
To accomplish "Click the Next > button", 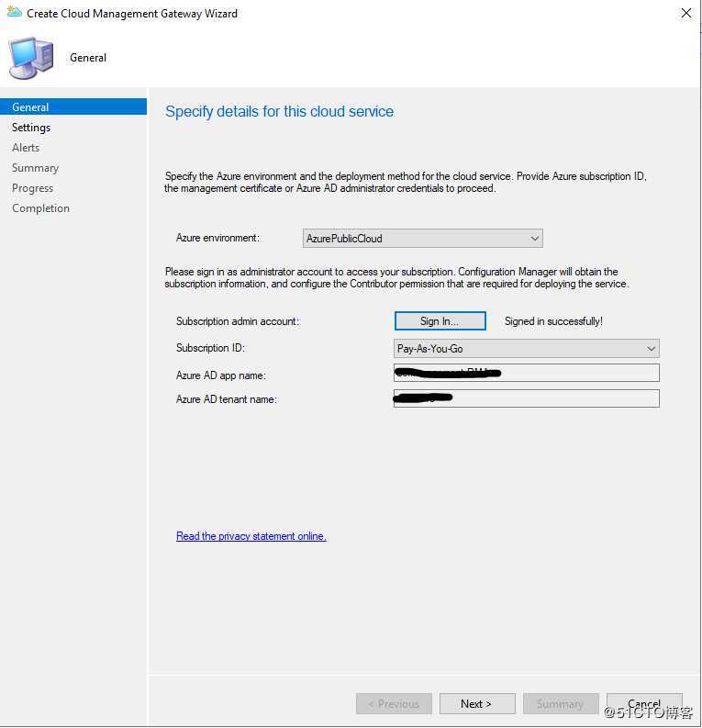I will click(x=477, y=703).
